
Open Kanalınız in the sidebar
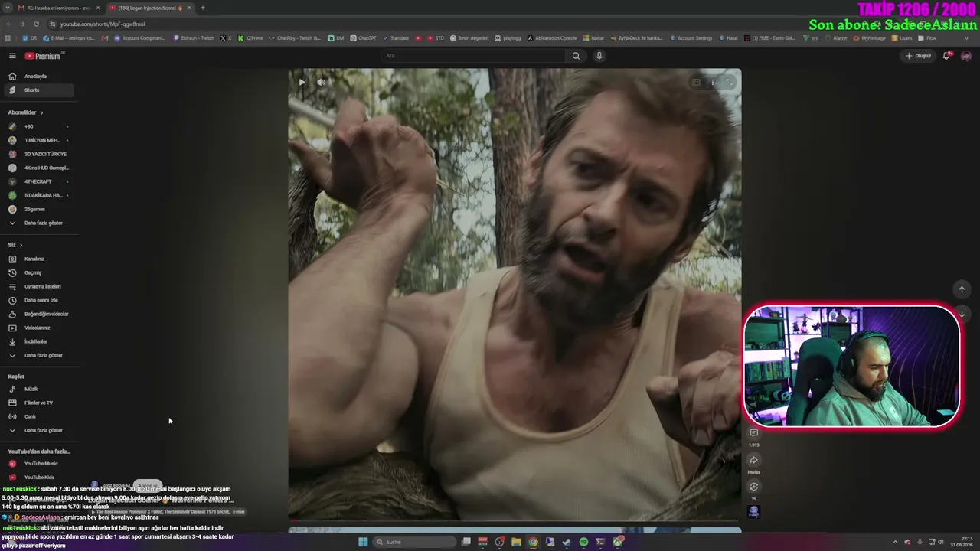pos(38,259)
